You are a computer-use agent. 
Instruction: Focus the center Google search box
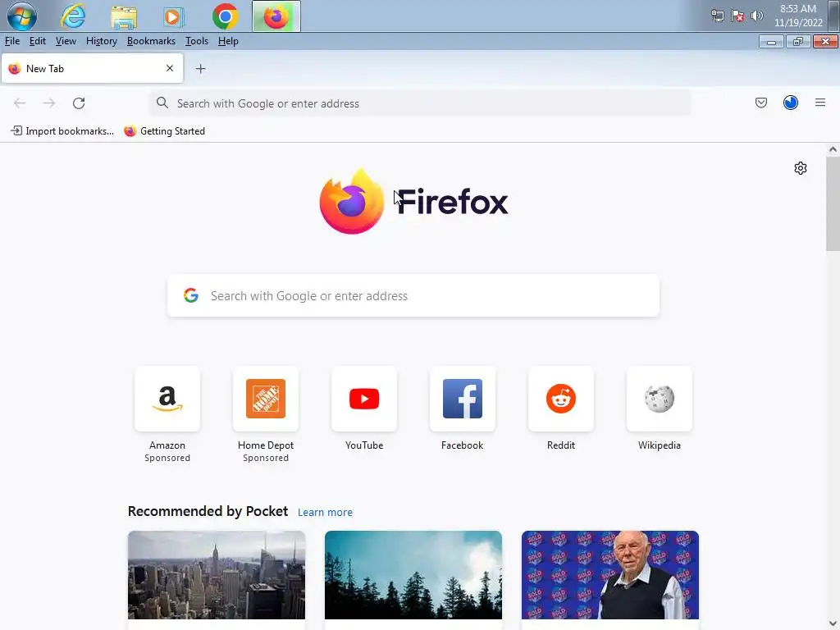(413, 295)
